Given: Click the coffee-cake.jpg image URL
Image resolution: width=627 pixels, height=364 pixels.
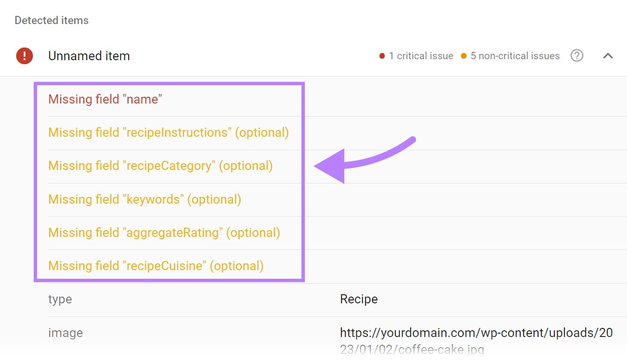Looking at the screenshot, I should click(x=476, y=341).
